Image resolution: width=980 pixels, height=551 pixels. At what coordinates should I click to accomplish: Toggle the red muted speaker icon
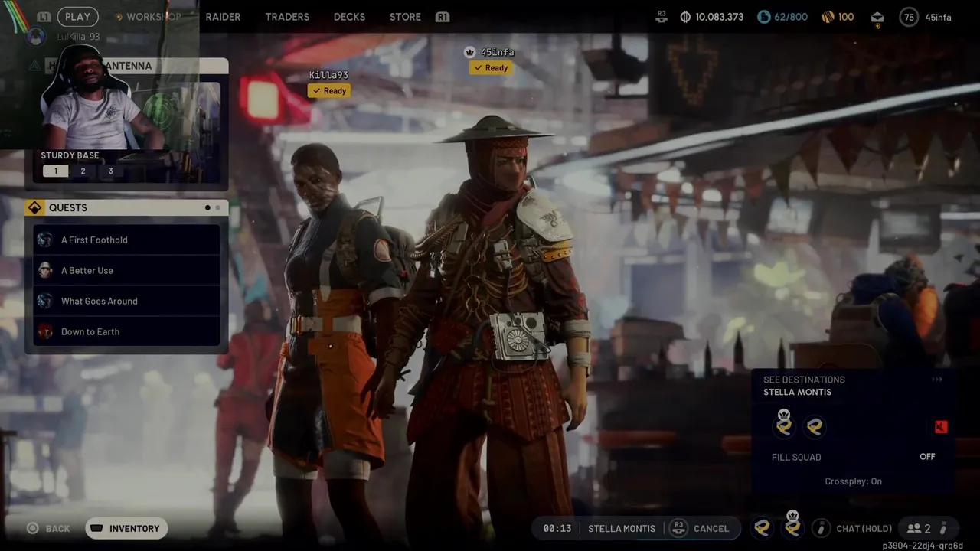pos(941,427)
